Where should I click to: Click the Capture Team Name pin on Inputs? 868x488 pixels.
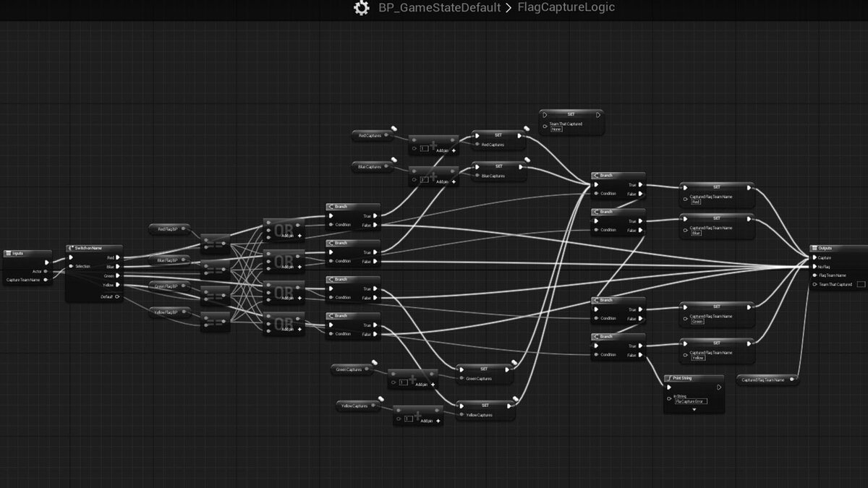(x=45, y=280)
